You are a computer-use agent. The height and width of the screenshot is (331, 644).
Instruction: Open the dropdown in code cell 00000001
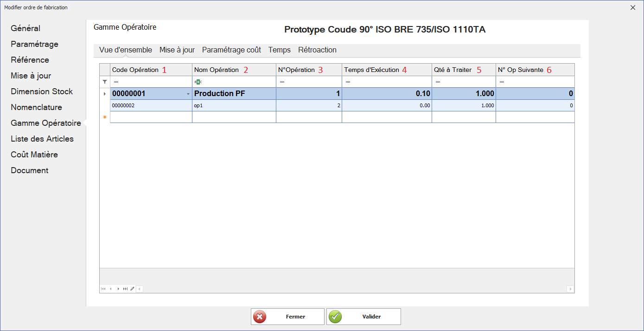(188, 94)
